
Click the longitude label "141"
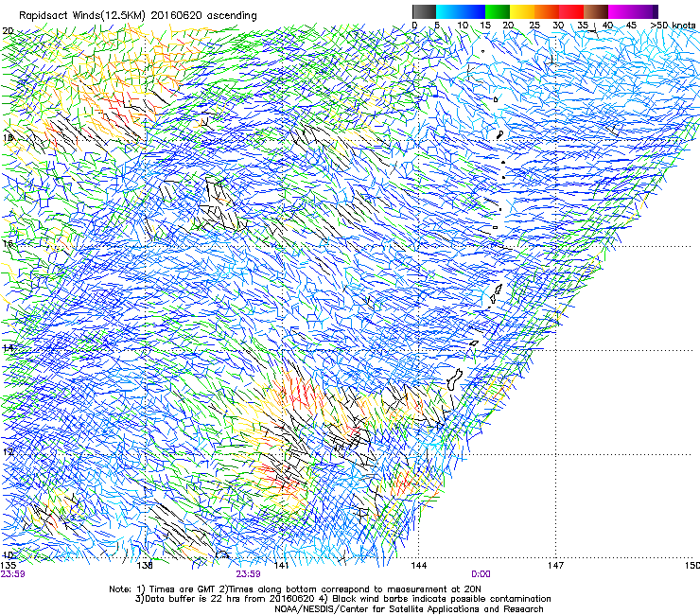pos(281,566)
